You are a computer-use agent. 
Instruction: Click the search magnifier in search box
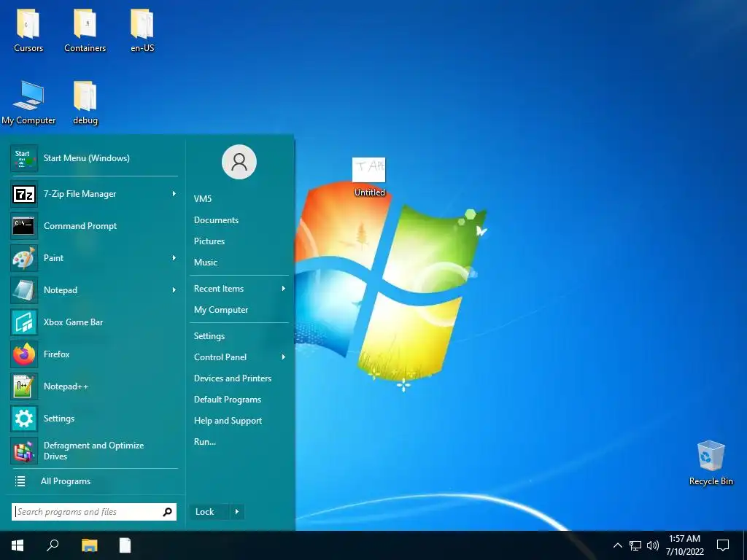click(x=168, y=512)
